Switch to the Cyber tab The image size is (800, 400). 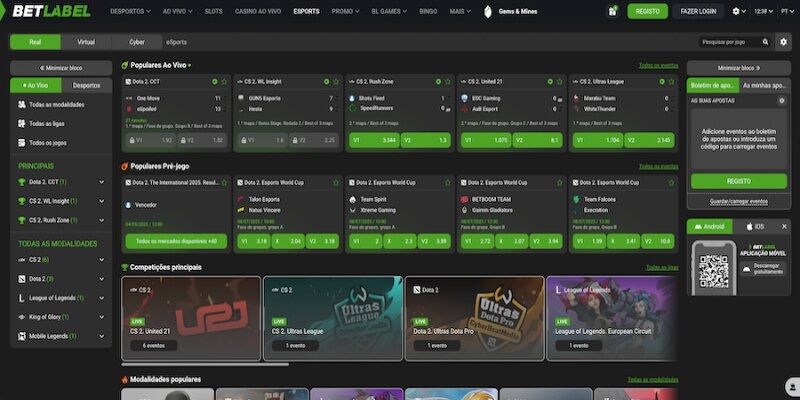pyautogui.click(x=137, y=42)
